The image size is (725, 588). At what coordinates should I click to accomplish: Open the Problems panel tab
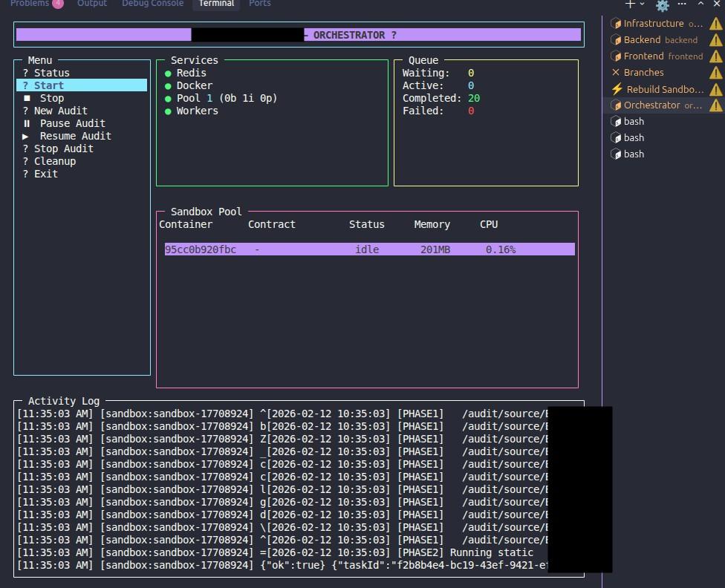point(36,3)
